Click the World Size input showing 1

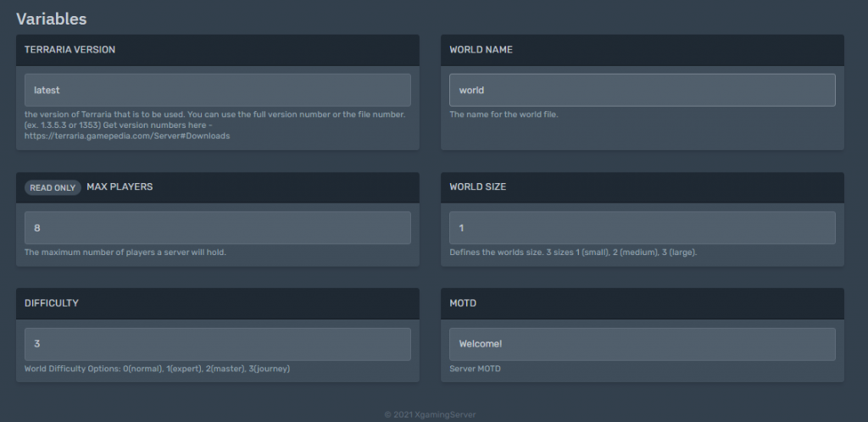pos(643,228)
